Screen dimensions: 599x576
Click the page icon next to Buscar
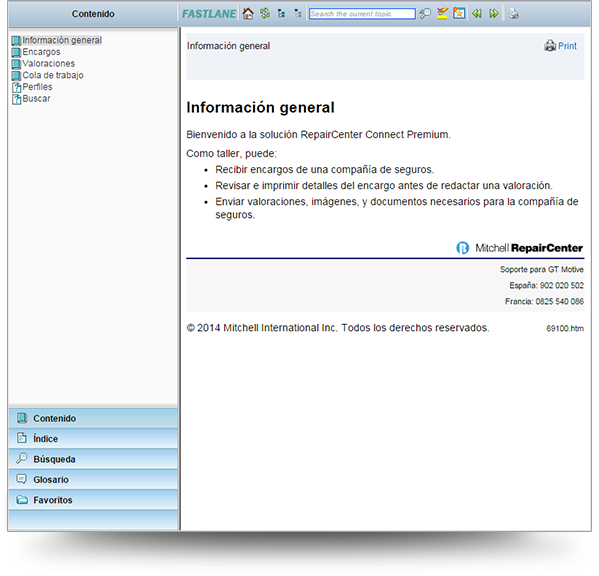[x=16, y=99]
